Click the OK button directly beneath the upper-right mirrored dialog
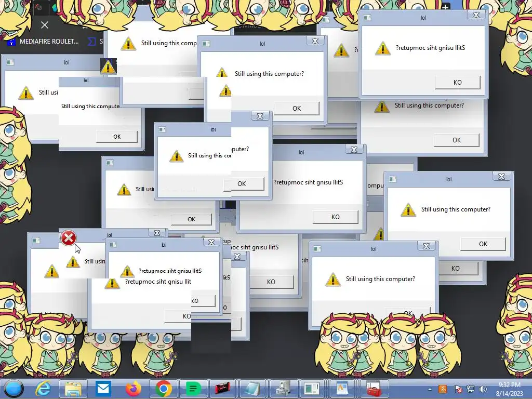The width and height of the screenshot is (532, 399). [x=456, y=140]
